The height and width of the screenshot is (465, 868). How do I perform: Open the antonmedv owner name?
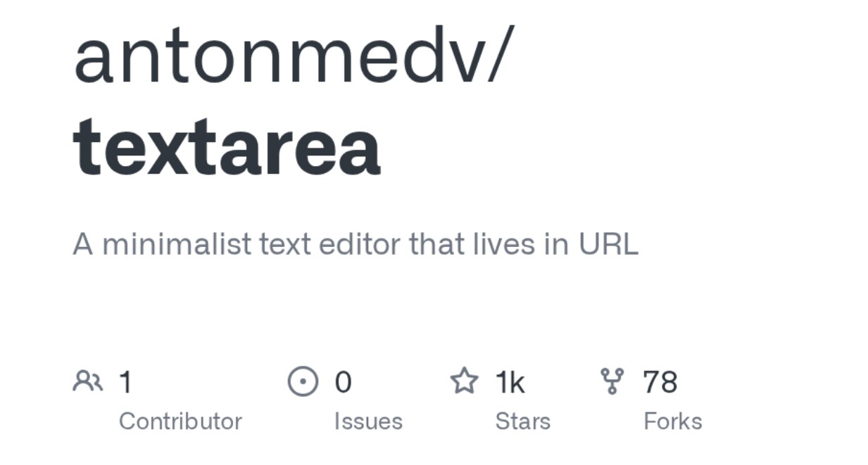point(272,55)
